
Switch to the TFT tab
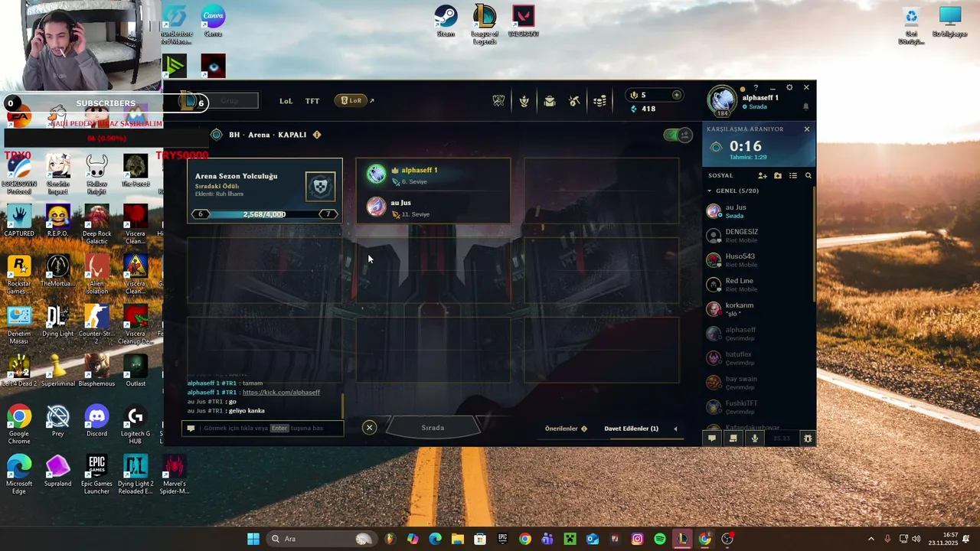[312, 101]
